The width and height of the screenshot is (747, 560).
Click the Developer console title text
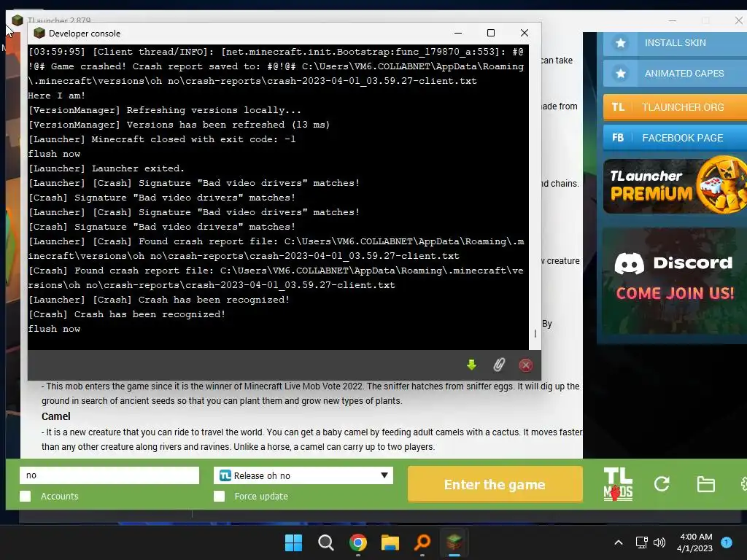[85, 34]
